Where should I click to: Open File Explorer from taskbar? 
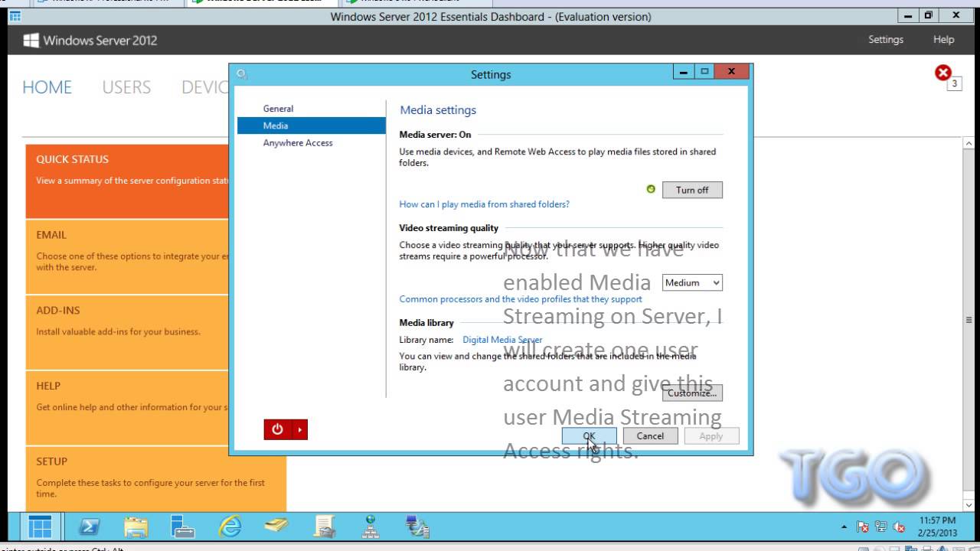136,527
